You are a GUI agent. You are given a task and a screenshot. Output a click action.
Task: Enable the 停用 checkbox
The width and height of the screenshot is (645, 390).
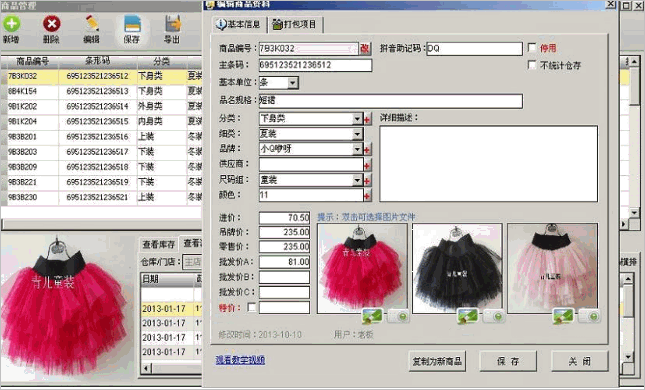point(532,48)
